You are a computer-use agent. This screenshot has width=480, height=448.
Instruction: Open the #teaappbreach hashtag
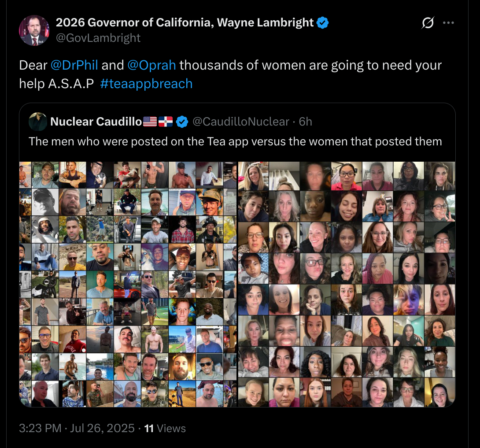click(146, 84)
